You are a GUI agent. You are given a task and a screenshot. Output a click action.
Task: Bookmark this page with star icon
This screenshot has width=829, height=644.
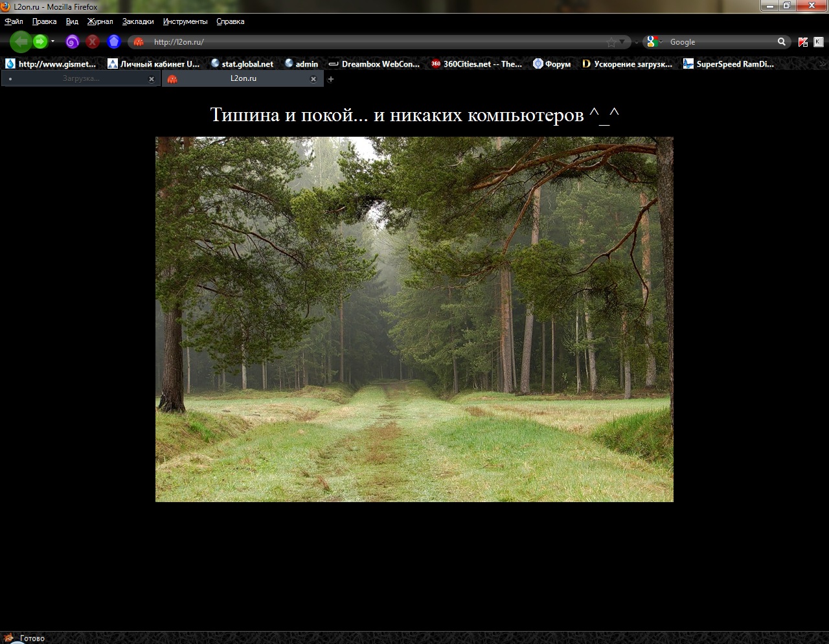point(611,42)
